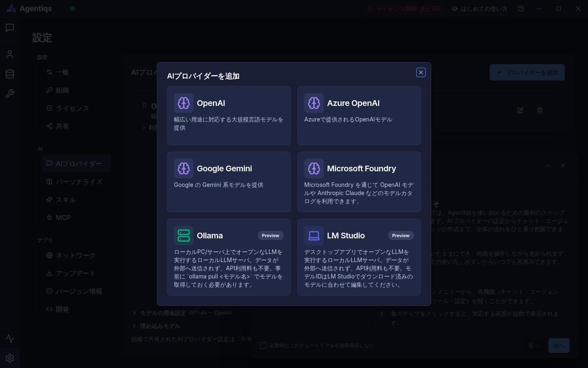588x368 pixels.
Task: Click the ネットワーク globe icon
Action: point(49,255)
